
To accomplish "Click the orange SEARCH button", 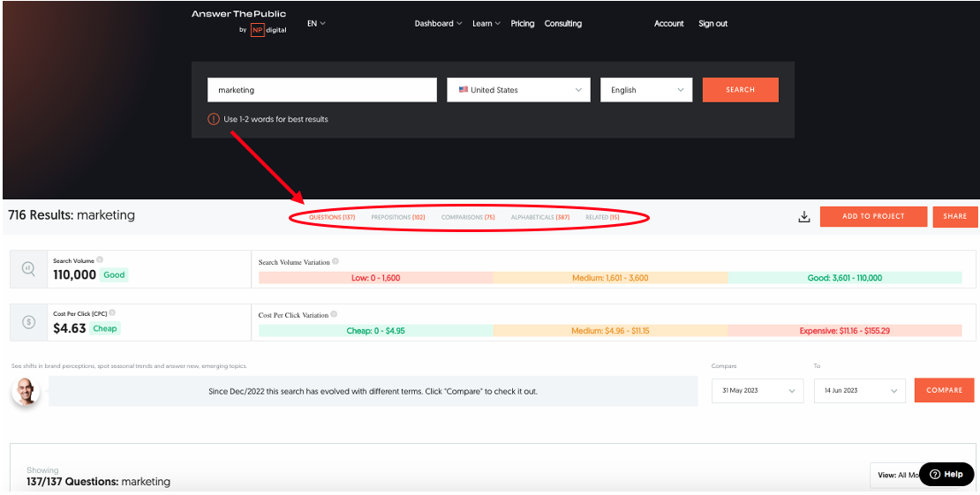I will click(x=741, y=90).
